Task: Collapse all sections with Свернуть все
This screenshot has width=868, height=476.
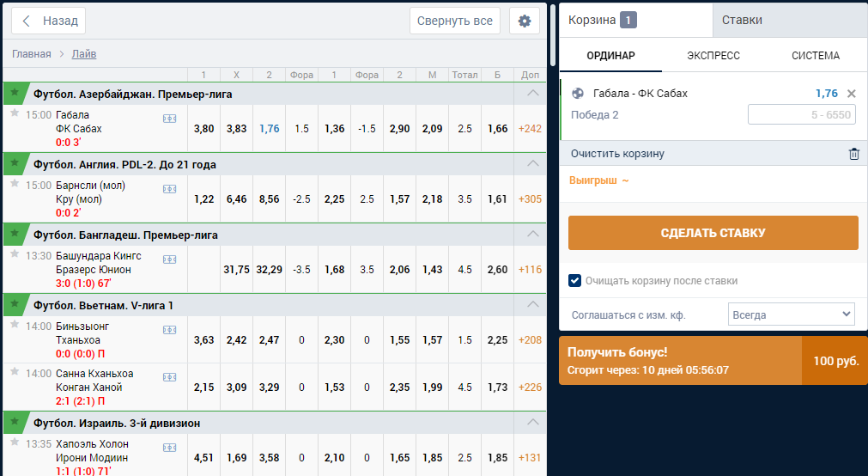Action: pos(454,21)
